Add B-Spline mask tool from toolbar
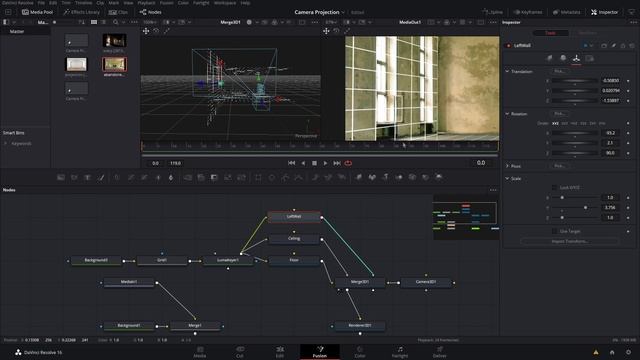The height and width of the screenshot is (360, 640). tap(299, 177)
